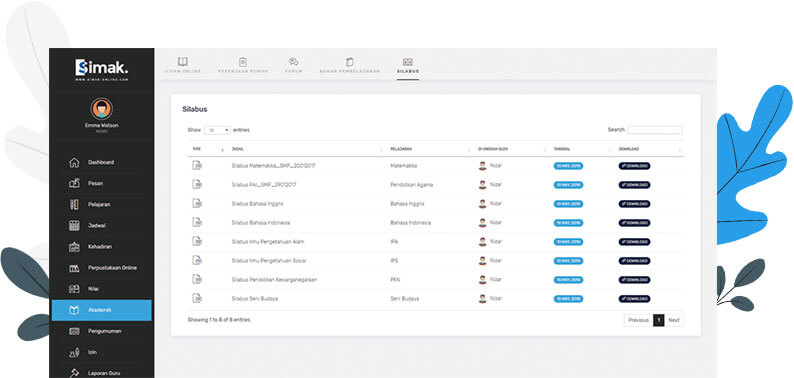Download the Silabus Ilmu Pengetahuan Alam file

pyautogui.click(x=634, y=242)
